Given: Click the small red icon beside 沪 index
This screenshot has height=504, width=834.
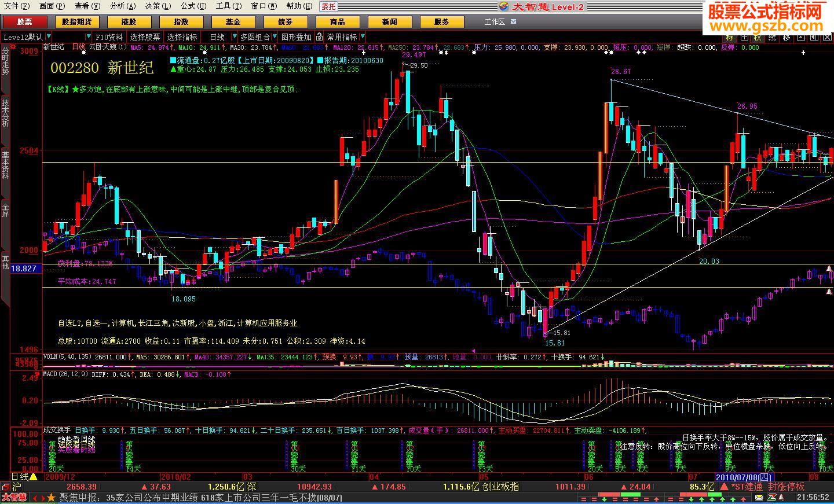Looking at the screenshot, I should [5, 487].
